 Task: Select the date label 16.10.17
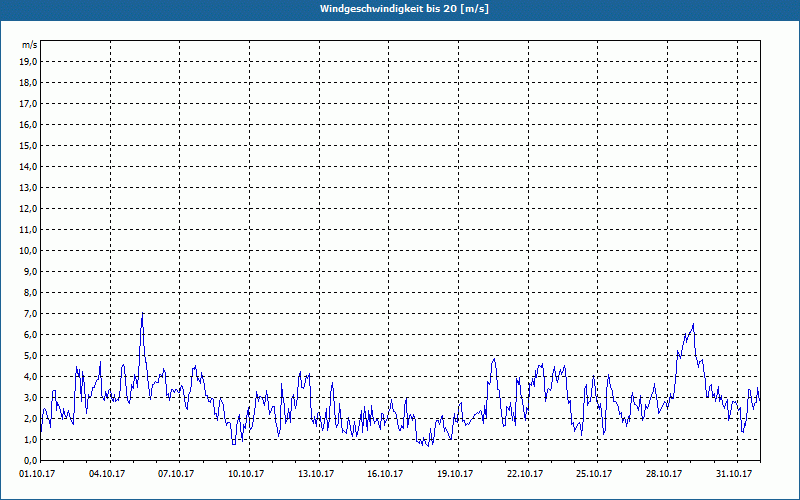(385, 474)
